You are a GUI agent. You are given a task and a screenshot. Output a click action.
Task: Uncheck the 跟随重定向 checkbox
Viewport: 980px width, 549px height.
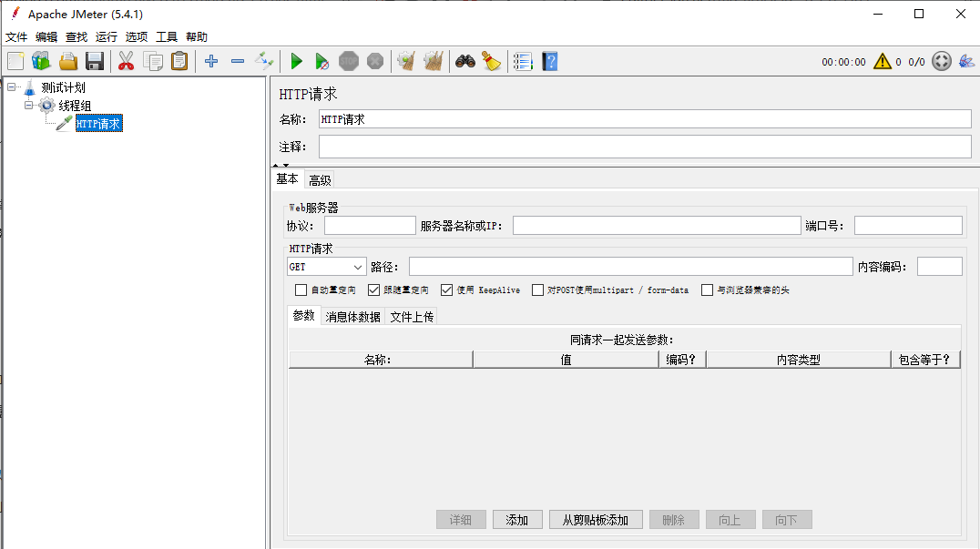(373, 290)
